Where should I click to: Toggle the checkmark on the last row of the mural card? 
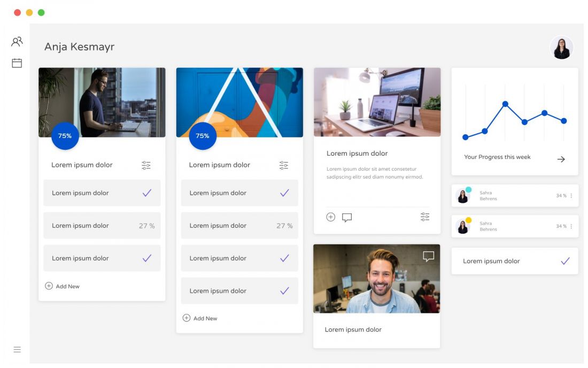tap(284, 291)
